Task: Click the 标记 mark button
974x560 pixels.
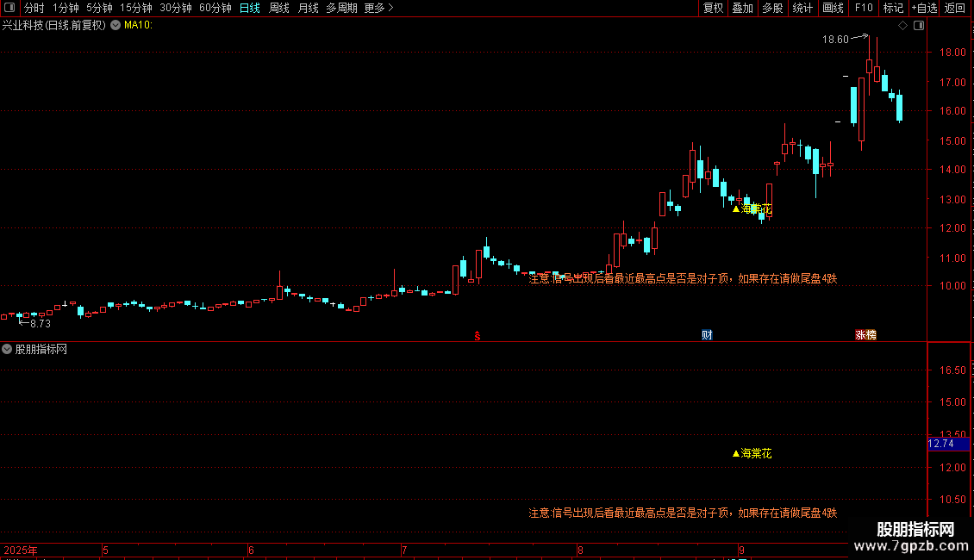Action: pyautogui.click(x=893, y=8)
